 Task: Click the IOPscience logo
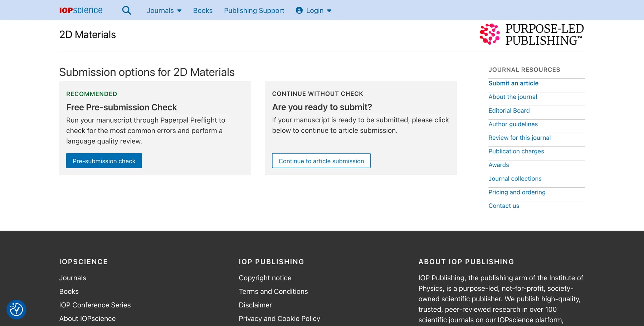coord(81,10)
